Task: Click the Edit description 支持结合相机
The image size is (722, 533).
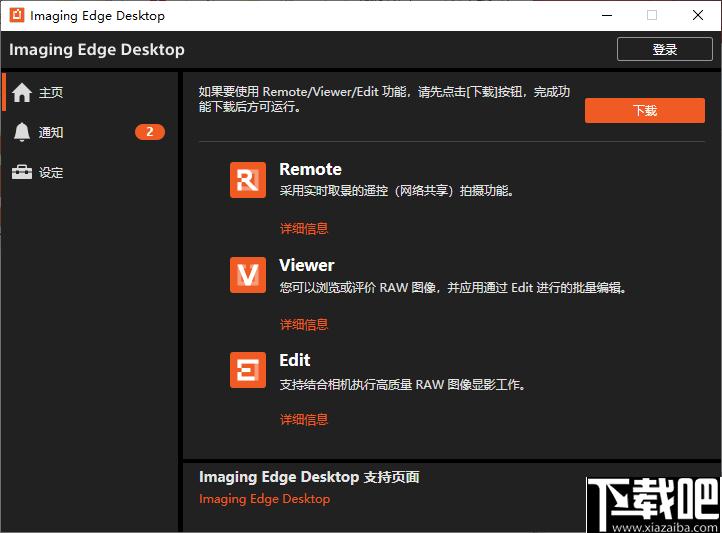Action: pyautogui.click(x=402, y=384)
